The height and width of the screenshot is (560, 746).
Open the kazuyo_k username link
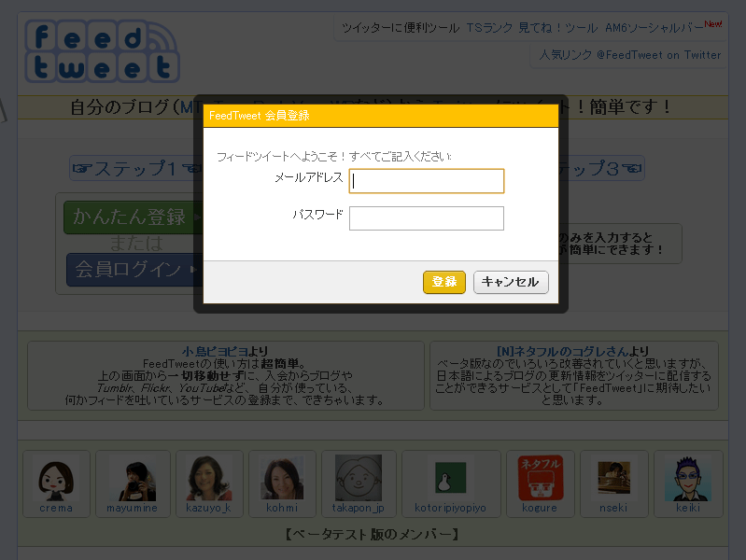(209, 508)
